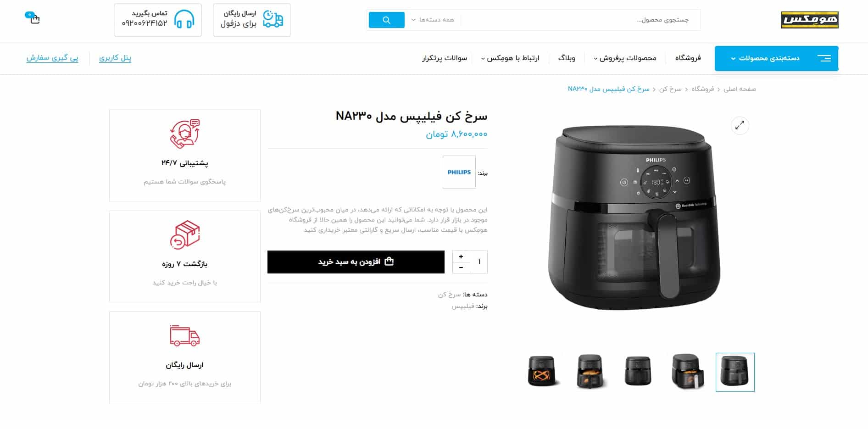
Task: Expand the محصولات پرفروش dropdown
Action: (625, 58)
